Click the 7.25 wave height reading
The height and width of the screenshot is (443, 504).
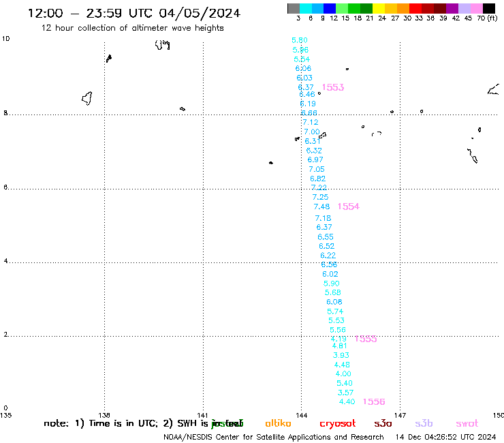click(321, 197)
